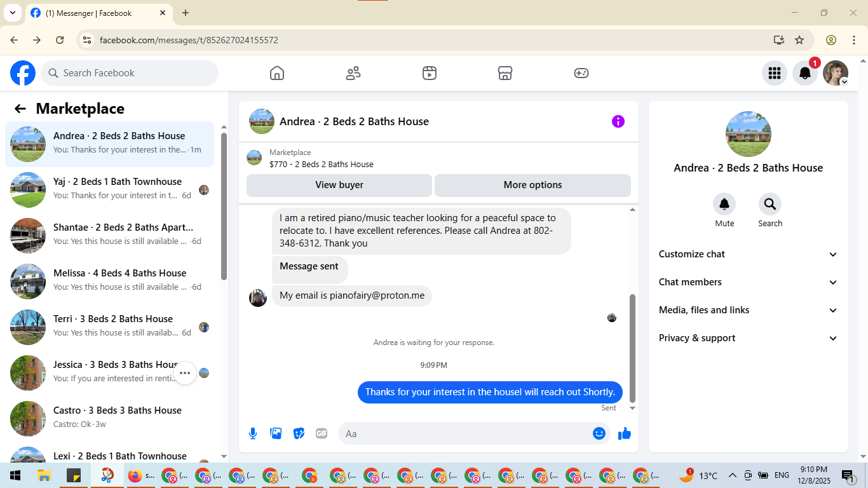The width and height of the screenshot is (868, 488).
Task: Go back one page in browser
Action: point(14,40)
